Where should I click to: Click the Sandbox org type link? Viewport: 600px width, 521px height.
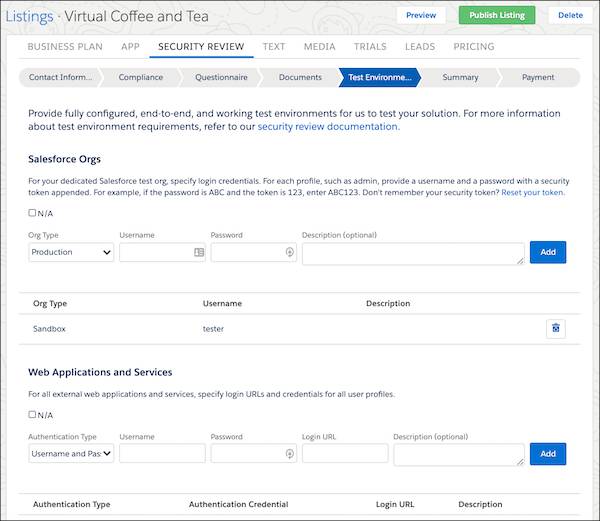[x=49, y=329]
